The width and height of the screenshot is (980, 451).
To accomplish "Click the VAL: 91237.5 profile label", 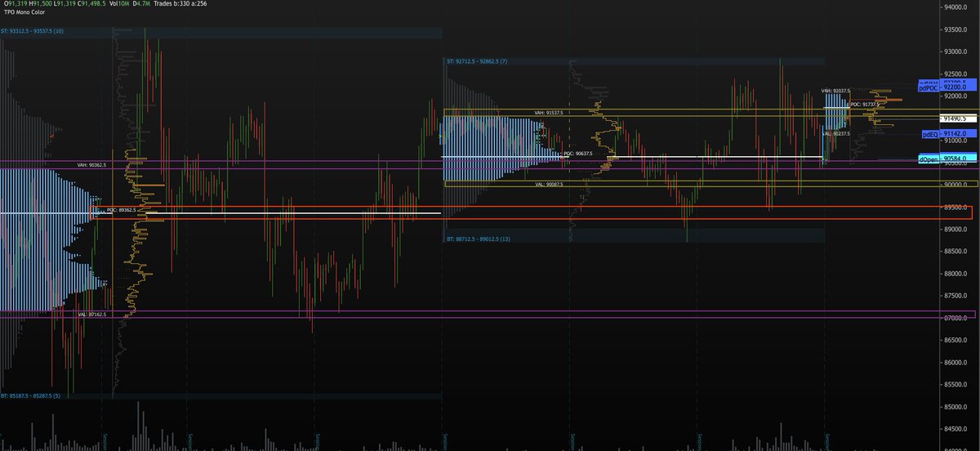I will (837, 133).
